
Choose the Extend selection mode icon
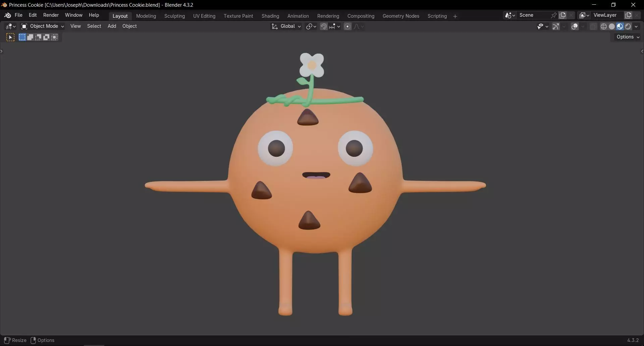tap(30, 38)
